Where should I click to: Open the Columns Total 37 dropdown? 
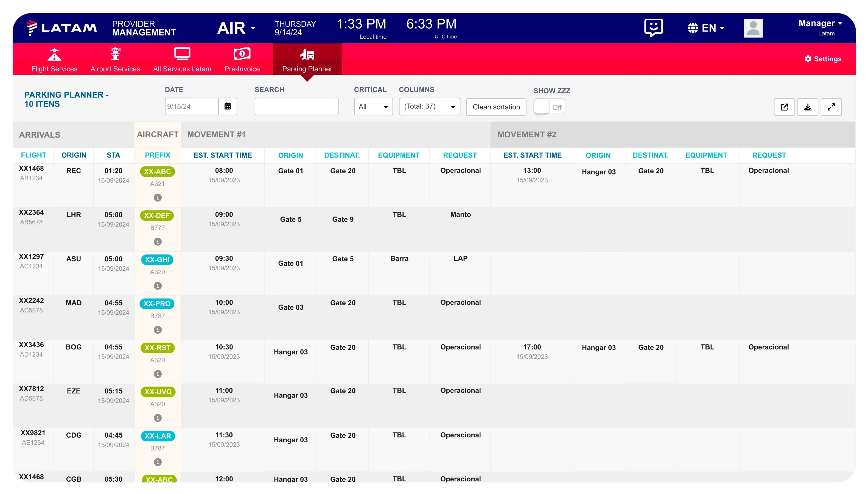coord(429,107)
